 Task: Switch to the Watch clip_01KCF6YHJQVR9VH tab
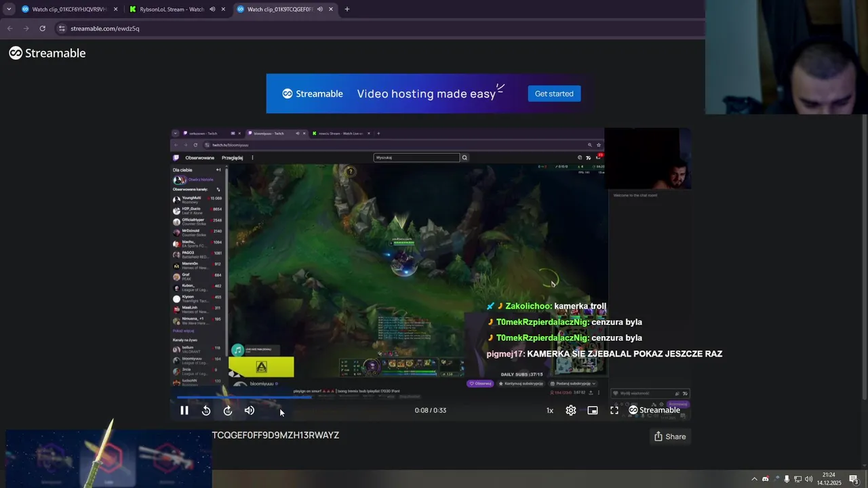point(69,9)
